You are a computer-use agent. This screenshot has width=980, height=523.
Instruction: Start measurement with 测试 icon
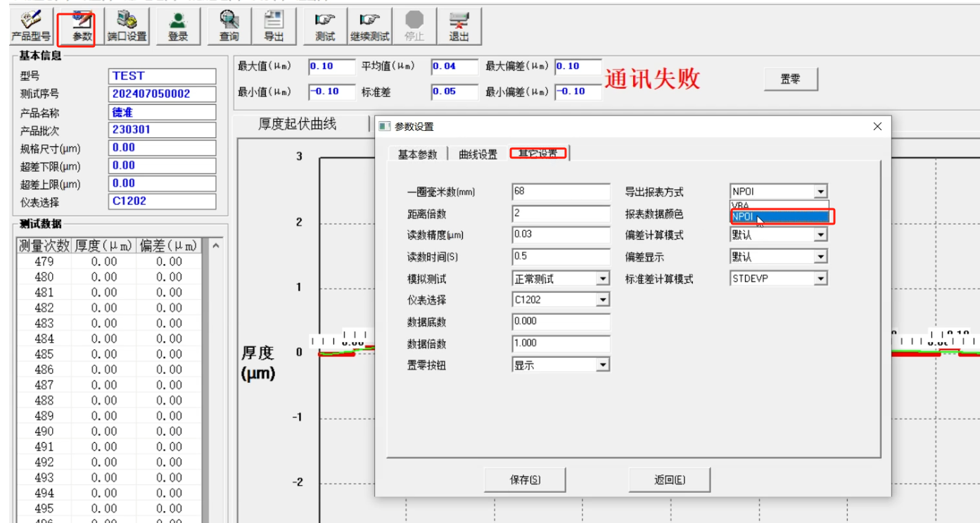[x=324, y=27]
